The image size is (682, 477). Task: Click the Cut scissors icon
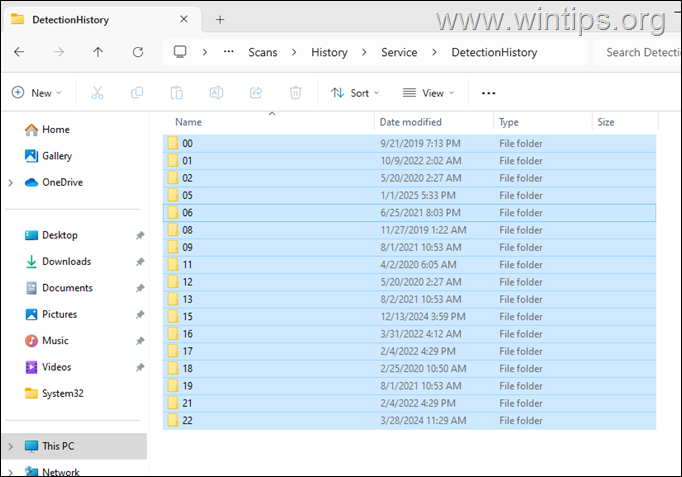click(x=97, y=93)
